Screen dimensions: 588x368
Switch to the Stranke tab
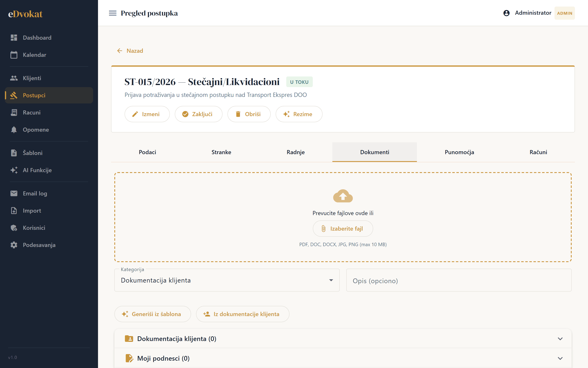(221, 152)
